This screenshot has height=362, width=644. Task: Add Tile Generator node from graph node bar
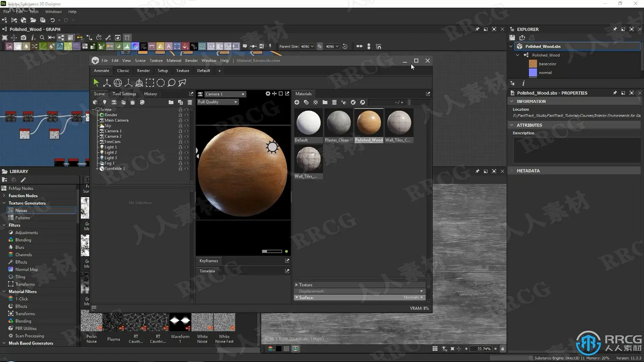pos(85,46)
